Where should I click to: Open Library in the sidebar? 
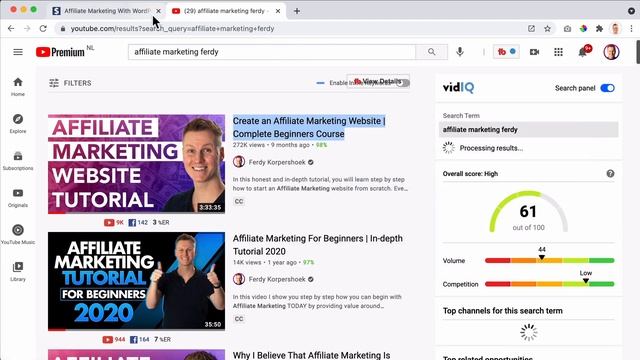[18, 272]
